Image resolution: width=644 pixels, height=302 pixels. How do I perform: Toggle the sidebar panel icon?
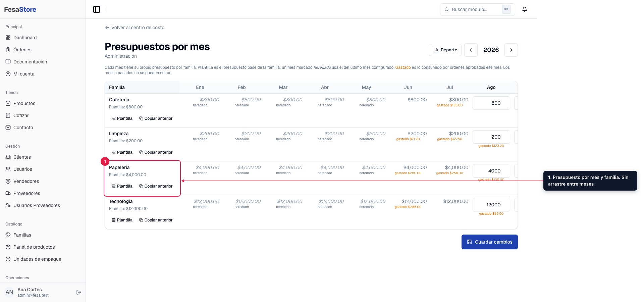coord(97,9)
